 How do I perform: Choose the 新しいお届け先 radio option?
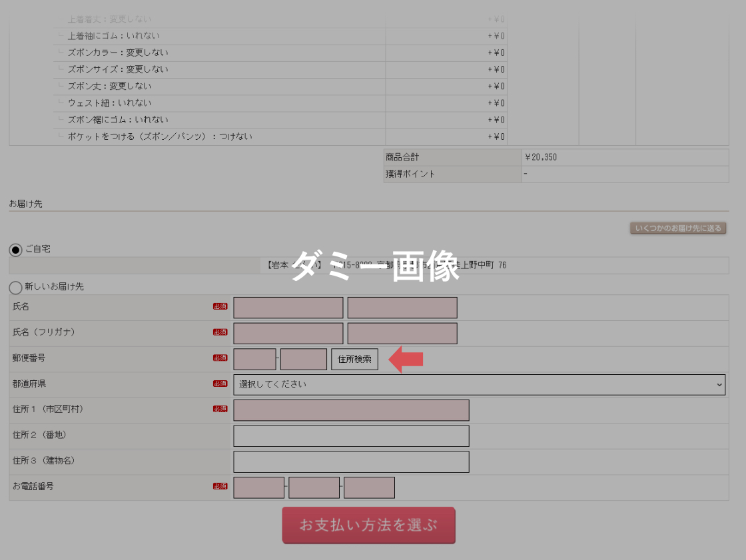(x=15, y=288)
